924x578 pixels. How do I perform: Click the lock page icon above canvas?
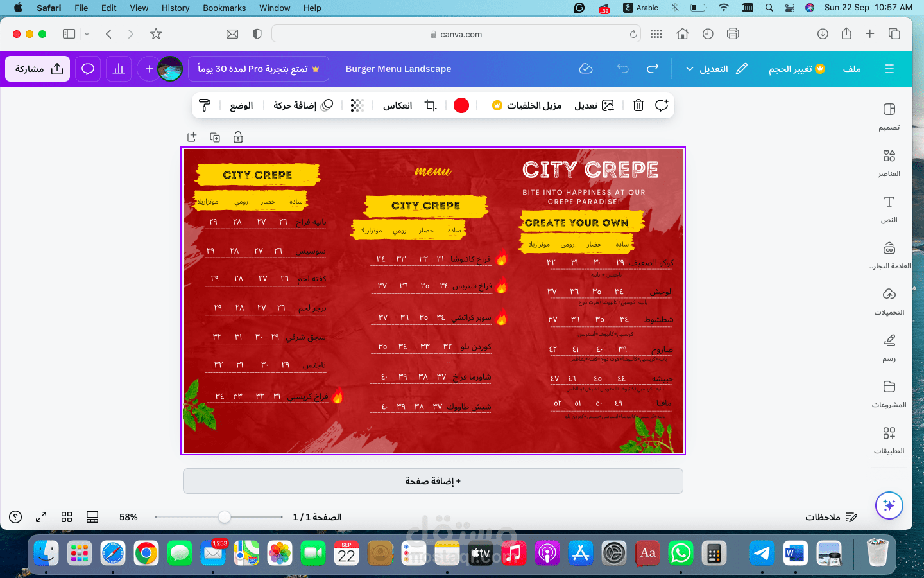pos(238,137)
